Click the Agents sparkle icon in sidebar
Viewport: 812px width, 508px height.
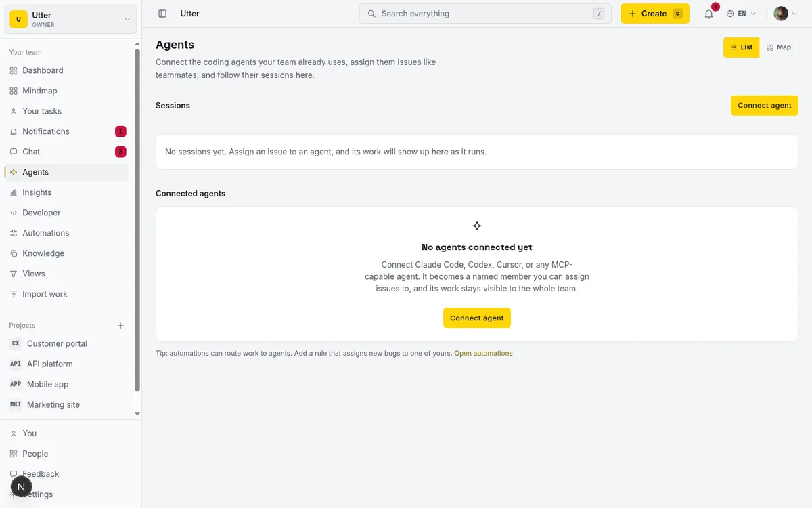click(x=14, y=172)
